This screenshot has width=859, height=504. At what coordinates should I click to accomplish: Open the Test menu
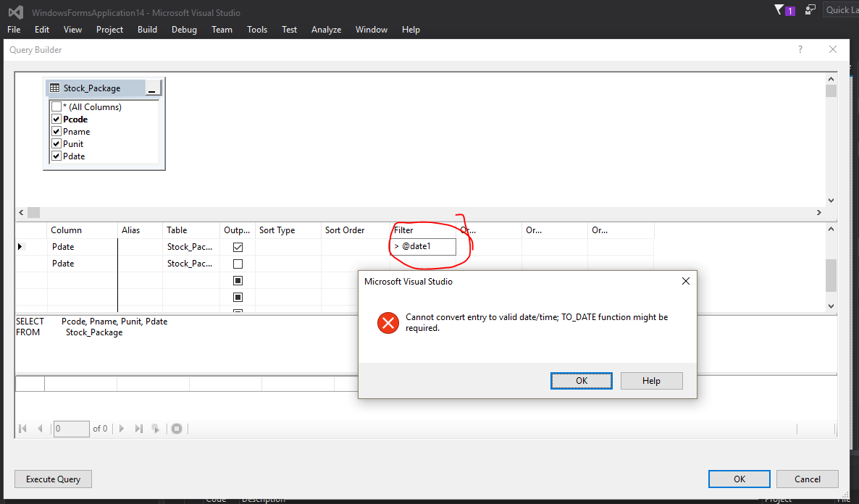coord(289,30)
